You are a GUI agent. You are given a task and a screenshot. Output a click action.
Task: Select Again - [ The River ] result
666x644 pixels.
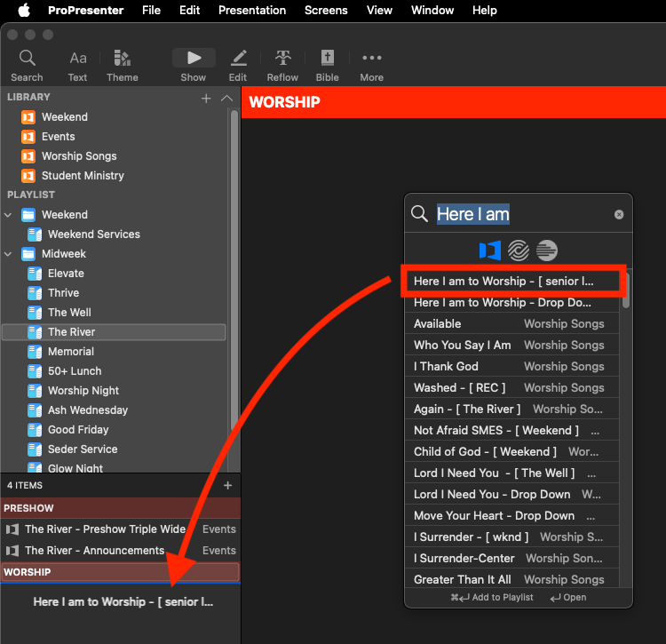[512, 409]
